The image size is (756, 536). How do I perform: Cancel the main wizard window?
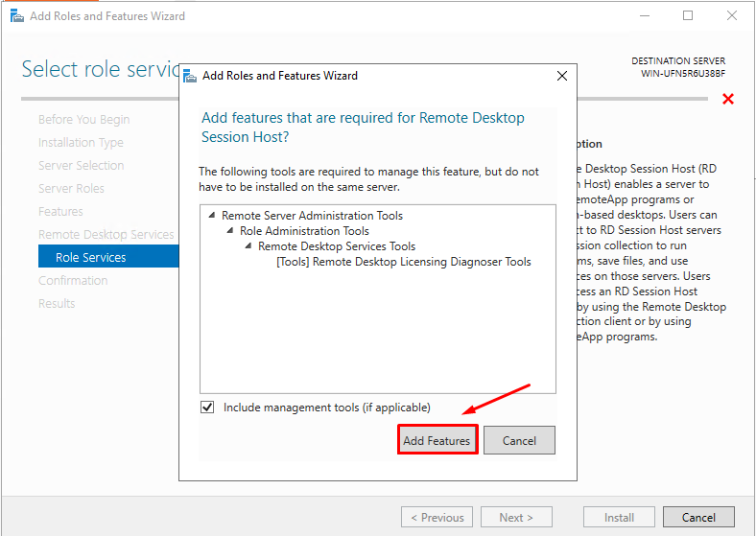[697, 517]
